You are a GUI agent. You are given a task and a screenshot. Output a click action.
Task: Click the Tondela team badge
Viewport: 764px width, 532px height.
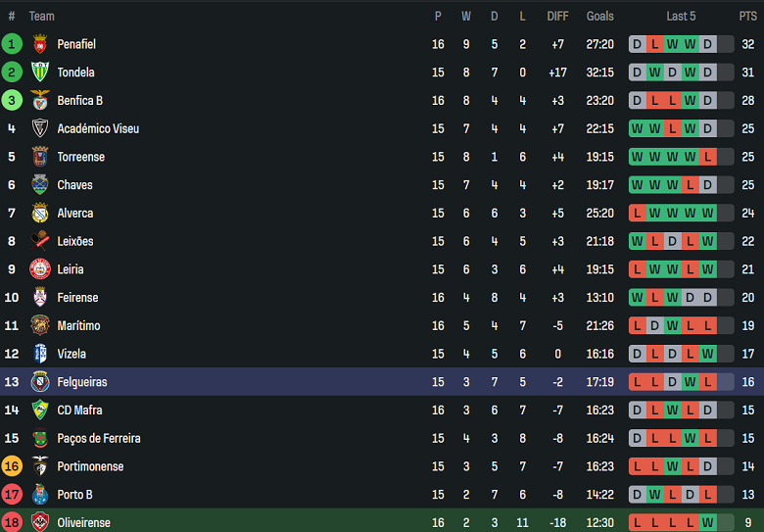click(x=40, y=73)
